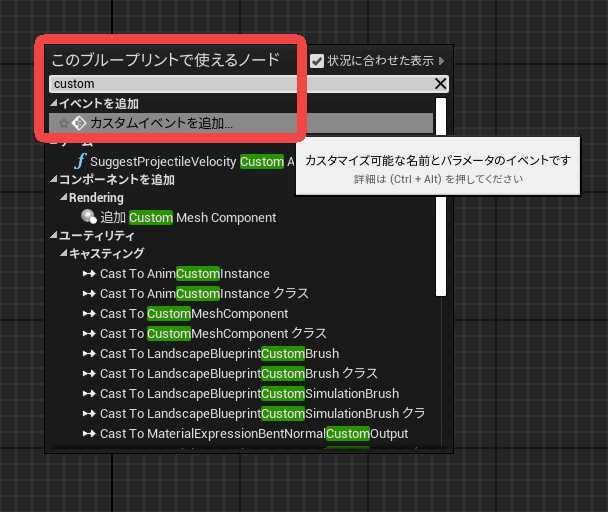This screenshot has height=512, width=608.
Task: Click the search field containing "custom"
Action: (x=240, y=84)
